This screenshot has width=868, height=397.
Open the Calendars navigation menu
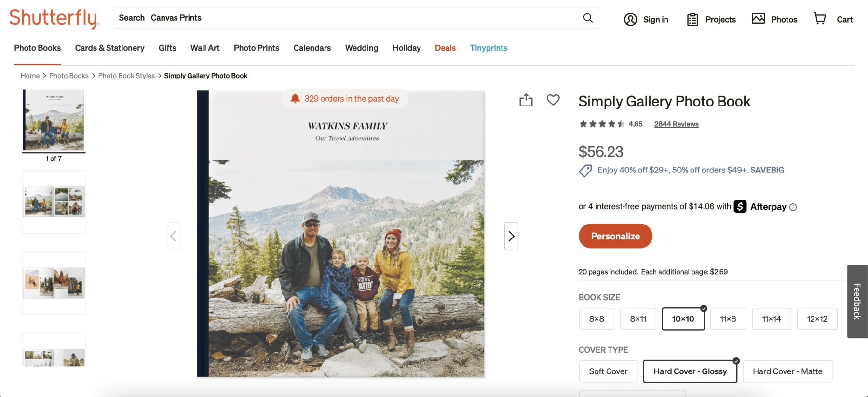(x=312, y=48)
